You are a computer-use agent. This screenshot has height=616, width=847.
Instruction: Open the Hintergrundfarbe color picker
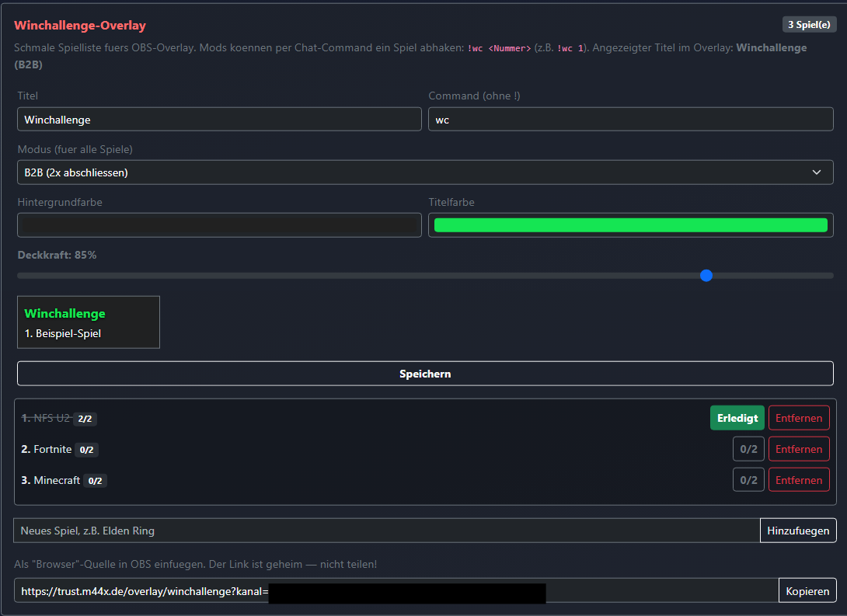(219, 225)
